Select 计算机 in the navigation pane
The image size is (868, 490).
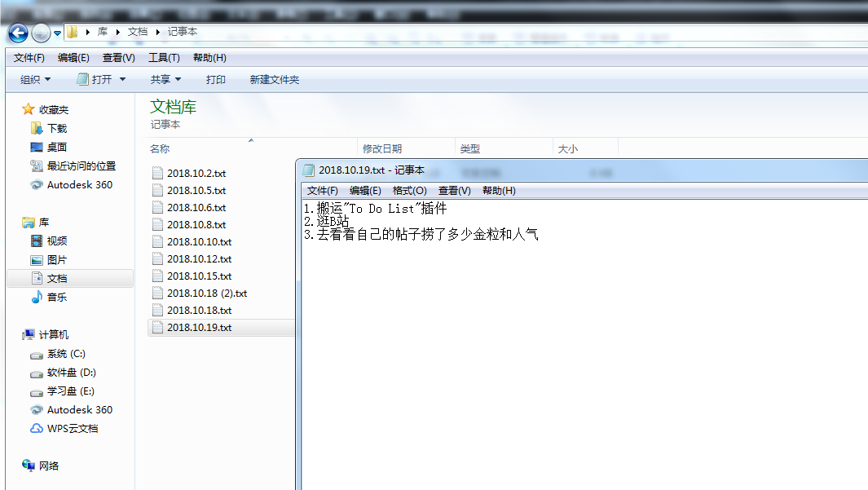(53, 334)
